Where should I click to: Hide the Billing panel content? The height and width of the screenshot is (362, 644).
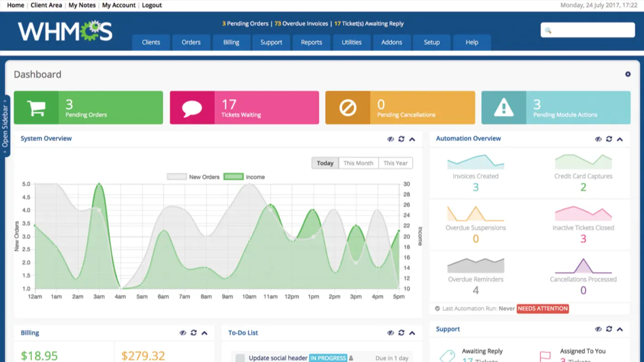pos(183,333)
